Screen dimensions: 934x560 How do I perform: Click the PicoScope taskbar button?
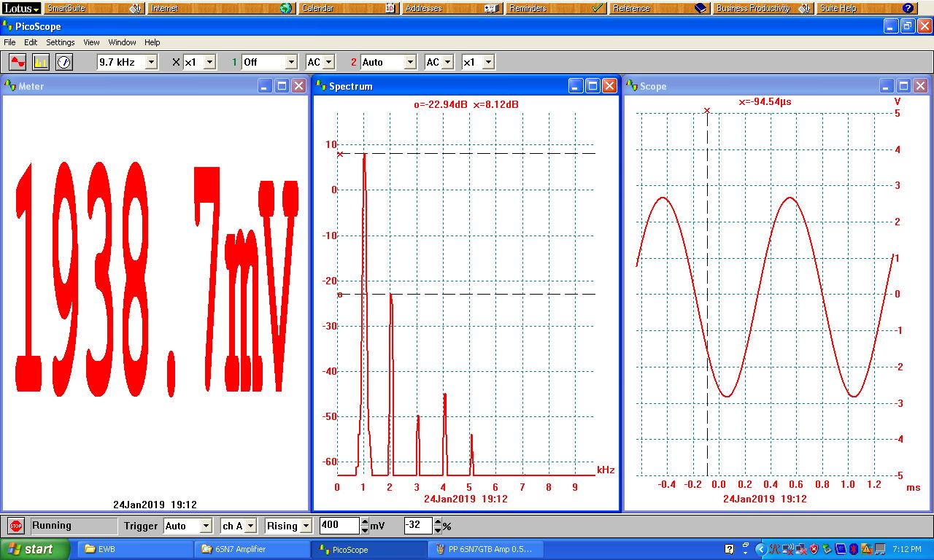click(369, 549)
